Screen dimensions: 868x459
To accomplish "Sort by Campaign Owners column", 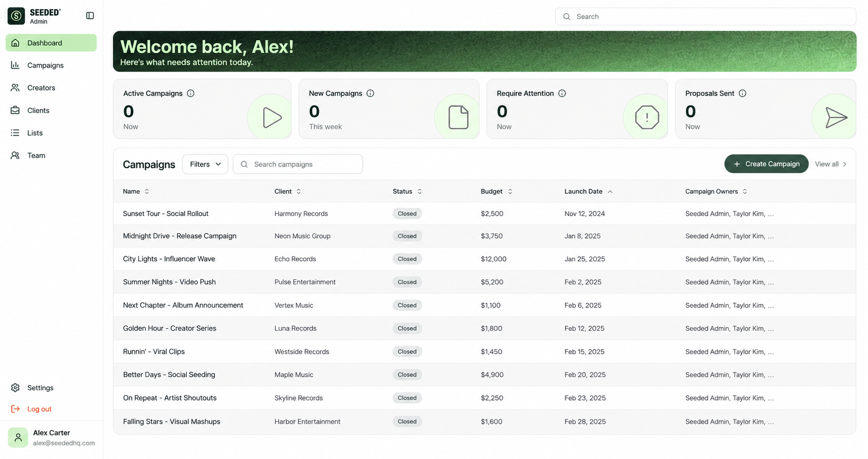I will (716, 191).
